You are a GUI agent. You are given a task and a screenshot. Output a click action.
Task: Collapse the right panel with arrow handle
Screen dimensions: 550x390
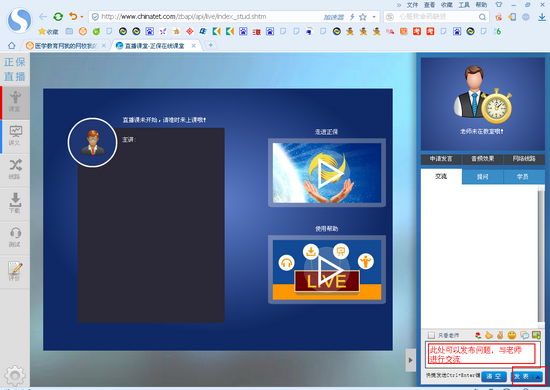click(410, 360)
